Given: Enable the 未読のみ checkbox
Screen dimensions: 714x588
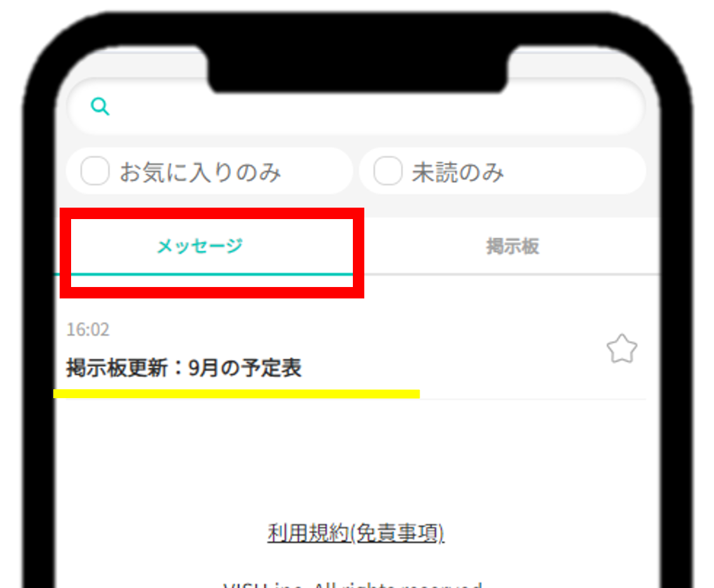Looking at the screenshot, I should point(388,171).
